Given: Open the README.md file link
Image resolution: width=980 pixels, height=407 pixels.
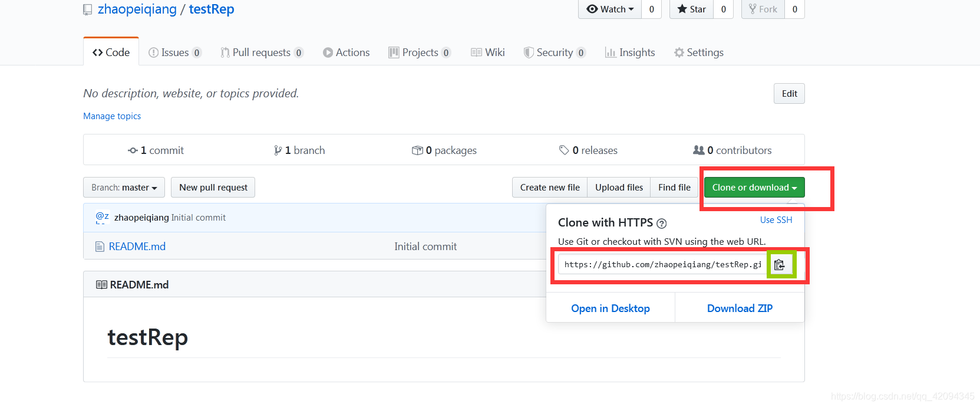Looking at the screenshot, I should [x=137, y=247].
